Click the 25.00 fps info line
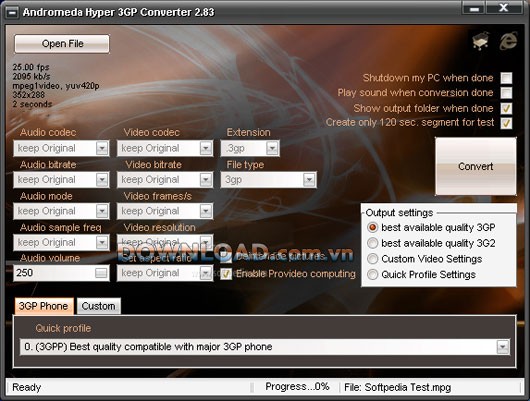 point(31,67)
